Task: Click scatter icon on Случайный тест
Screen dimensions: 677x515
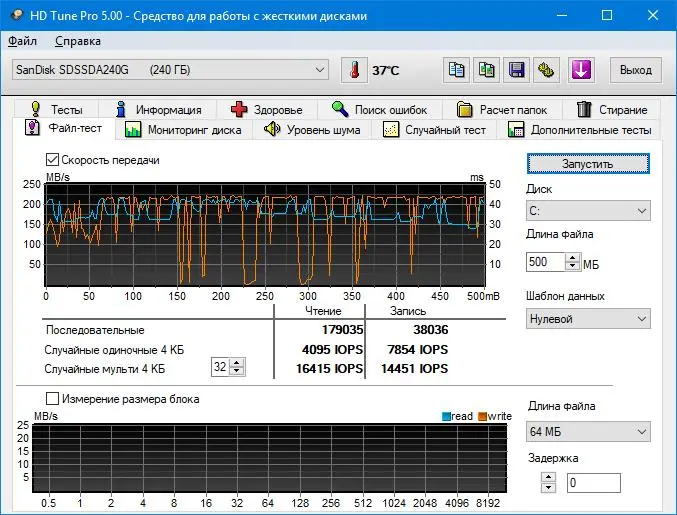Action: coord(391,130)
